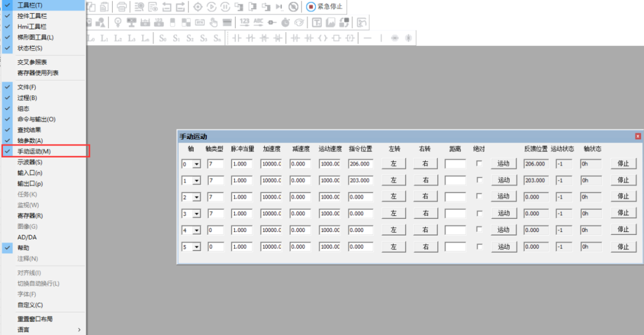Click the 距离 field for axis 0
This screenshot has width=644, height=335.
456,164
